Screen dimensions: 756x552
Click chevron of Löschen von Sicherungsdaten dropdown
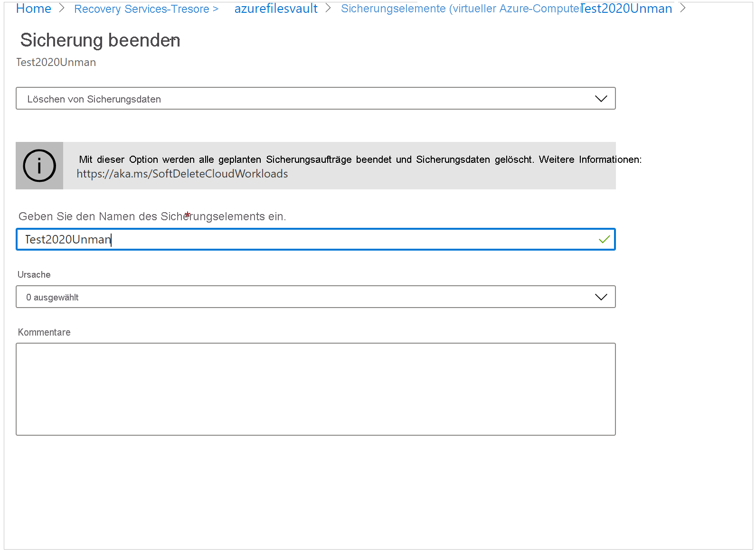pos(601,99)
